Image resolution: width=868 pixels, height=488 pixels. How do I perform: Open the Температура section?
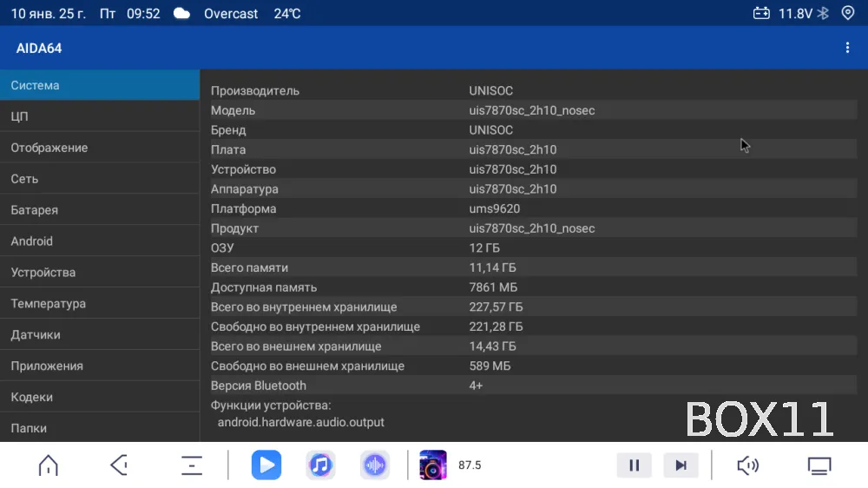(100, 304)
